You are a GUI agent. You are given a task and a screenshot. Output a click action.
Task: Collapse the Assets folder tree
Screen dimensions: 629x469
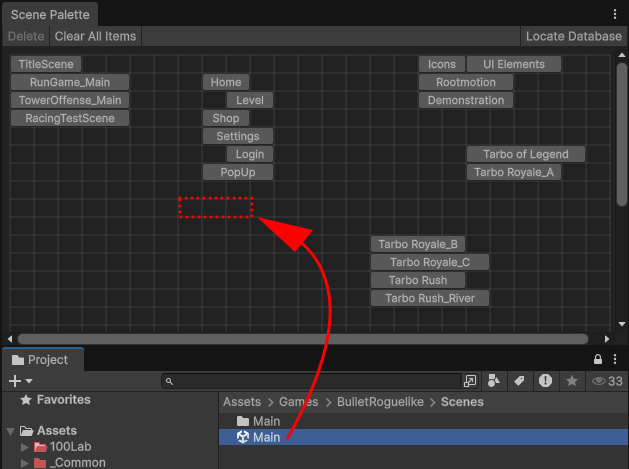point(11,431)
